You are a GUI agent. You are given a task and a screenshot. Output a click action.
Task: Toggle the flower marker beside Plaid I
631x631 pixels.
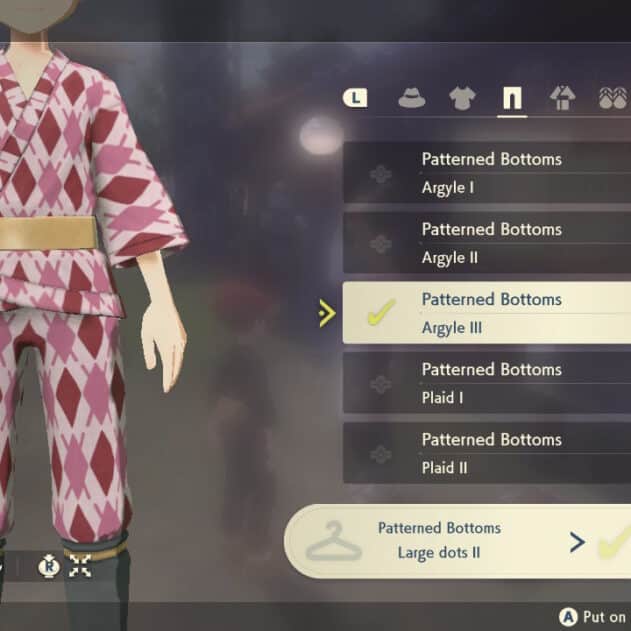coord(380,384)
